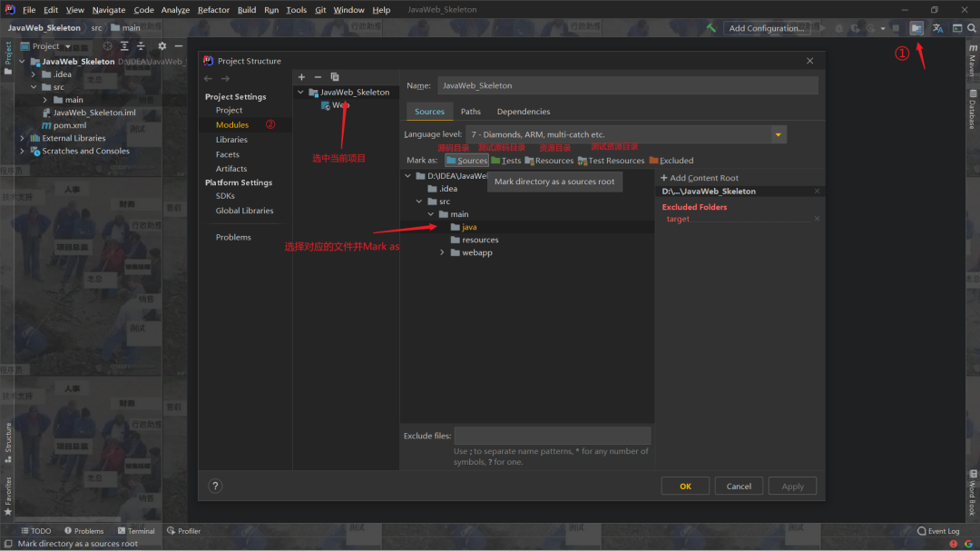980x551 pixels.
Task: Click the Select Opened File target icon
Action: pyautogui.click(x=107, y=46)
